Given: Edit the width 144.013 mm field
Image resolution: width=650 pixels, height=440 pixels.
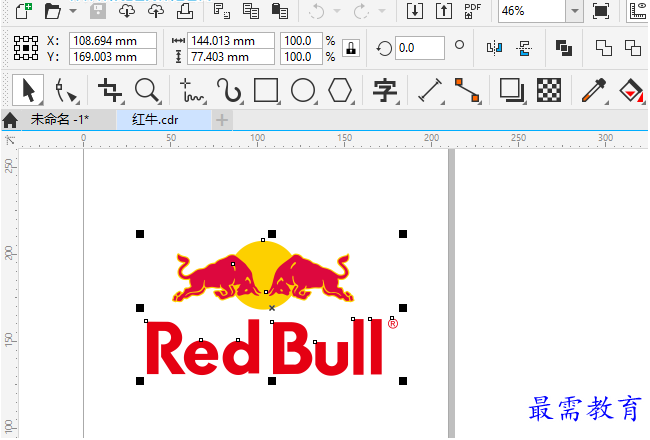Looking at the screenshot, I should pos(231,41).
